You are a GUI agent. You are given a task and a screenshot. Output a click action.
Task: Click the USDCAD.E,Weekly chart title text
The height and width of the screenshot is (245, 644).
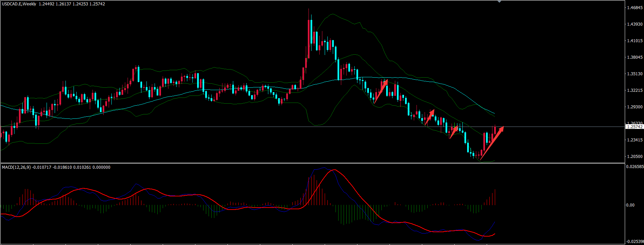point(19,4)
